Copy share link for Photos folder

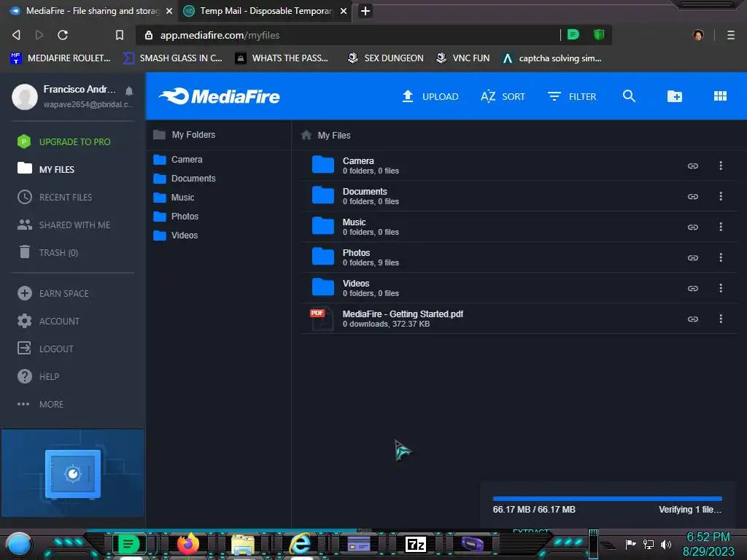click(x=693, y=257)
